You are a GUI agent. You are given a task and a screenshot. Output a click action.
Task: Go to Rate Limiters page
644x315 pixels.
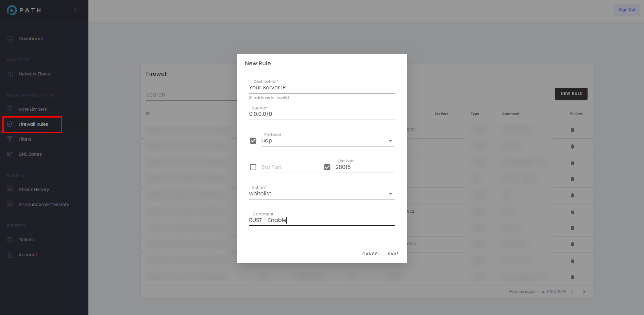click(33, 109)
